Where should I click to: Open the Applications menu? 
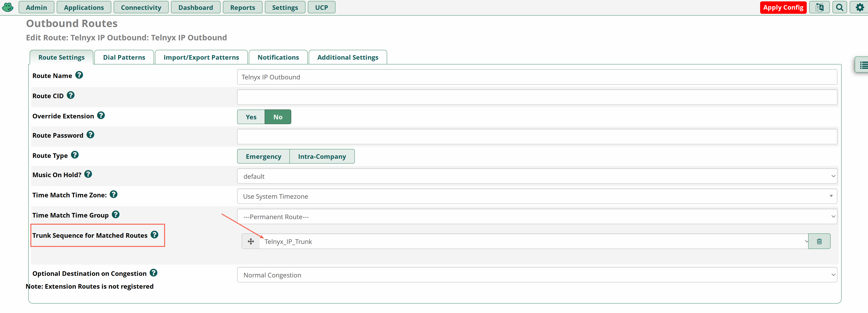coord(84,7)
